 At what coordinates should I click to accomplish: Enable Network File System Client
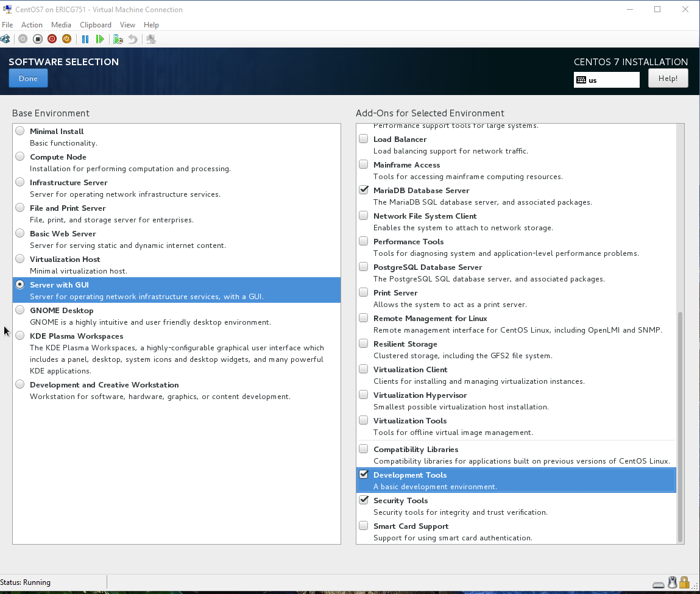pos(364,216)
